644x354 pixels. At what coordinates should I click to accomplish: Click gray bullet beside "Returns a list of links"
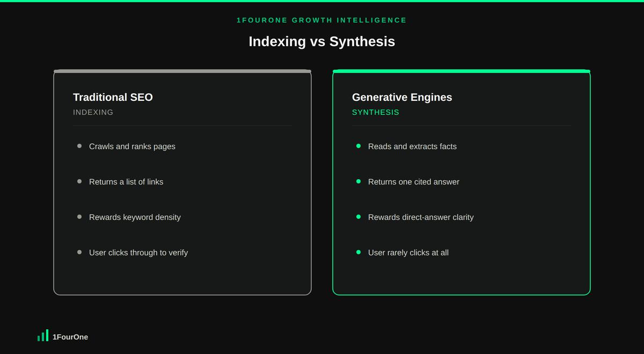point(79,181)
